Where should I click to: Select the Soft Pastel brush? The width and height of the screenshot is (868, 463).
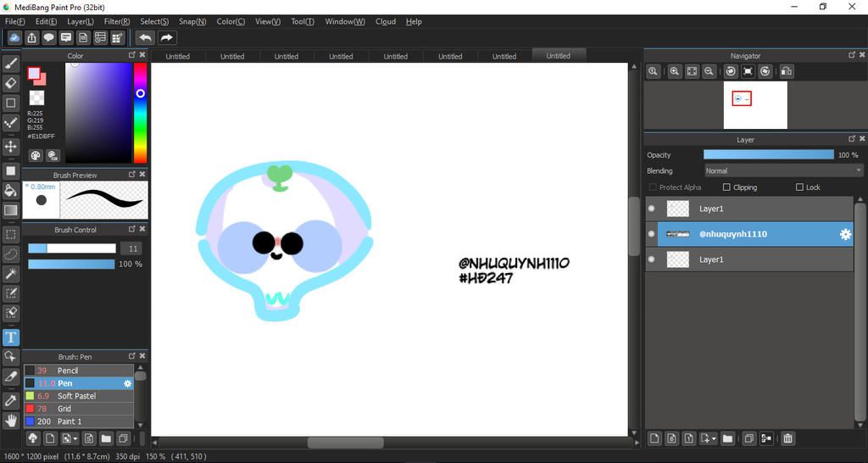[79, 396]
